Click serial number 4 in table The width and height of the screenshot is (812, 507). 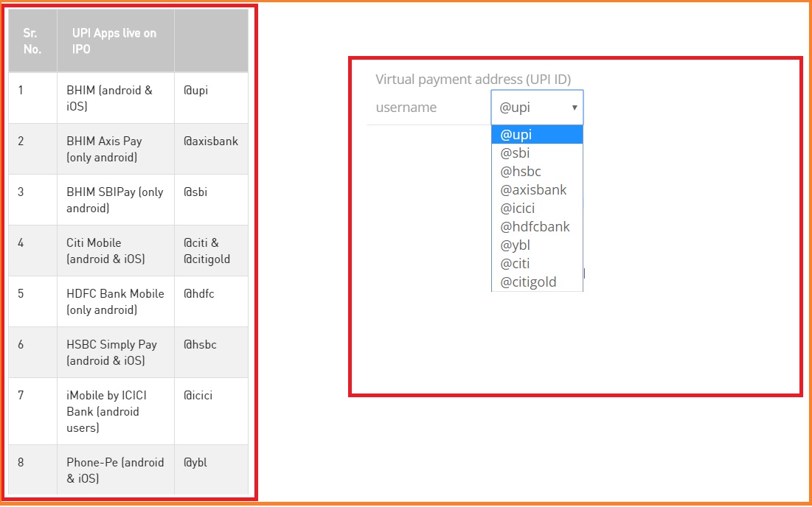(32, 251)
